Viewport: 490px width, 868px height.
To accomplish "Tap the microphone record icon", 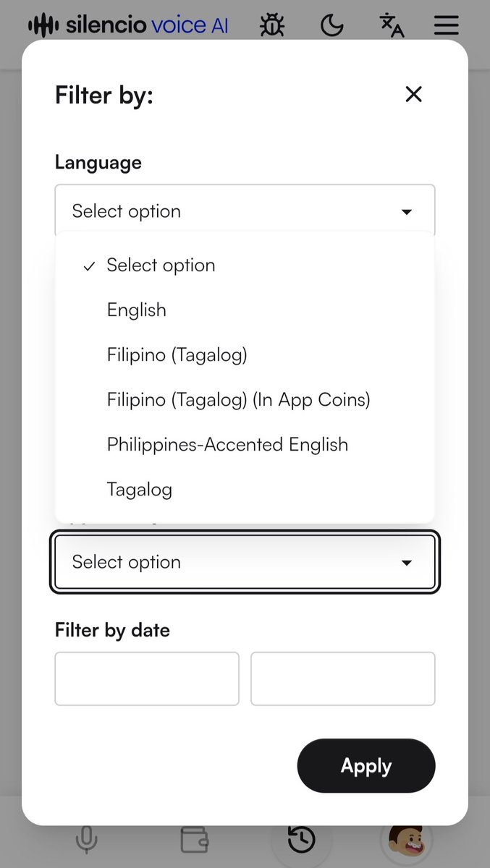I will tap(86, 839).
